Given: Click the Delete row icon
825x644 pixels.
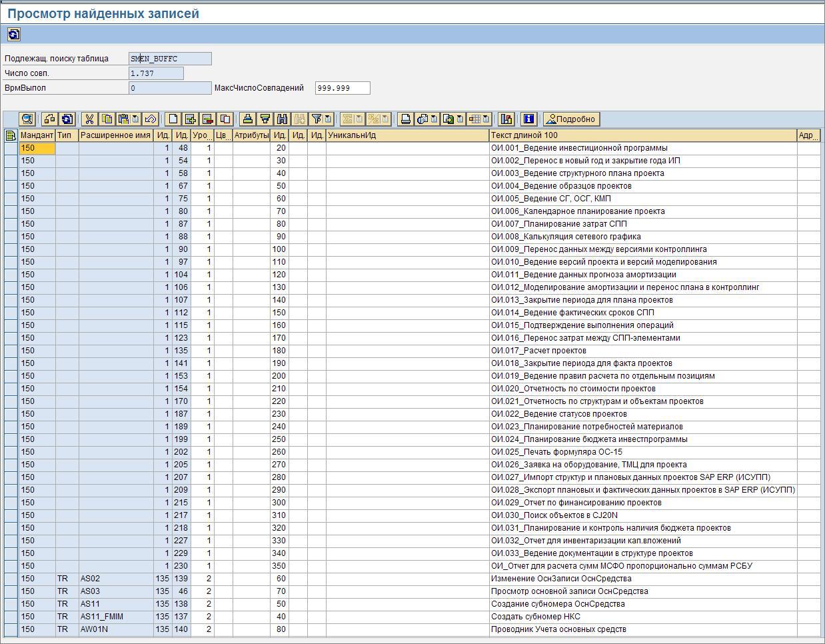Looking at the screenshot, I should 208,119.
